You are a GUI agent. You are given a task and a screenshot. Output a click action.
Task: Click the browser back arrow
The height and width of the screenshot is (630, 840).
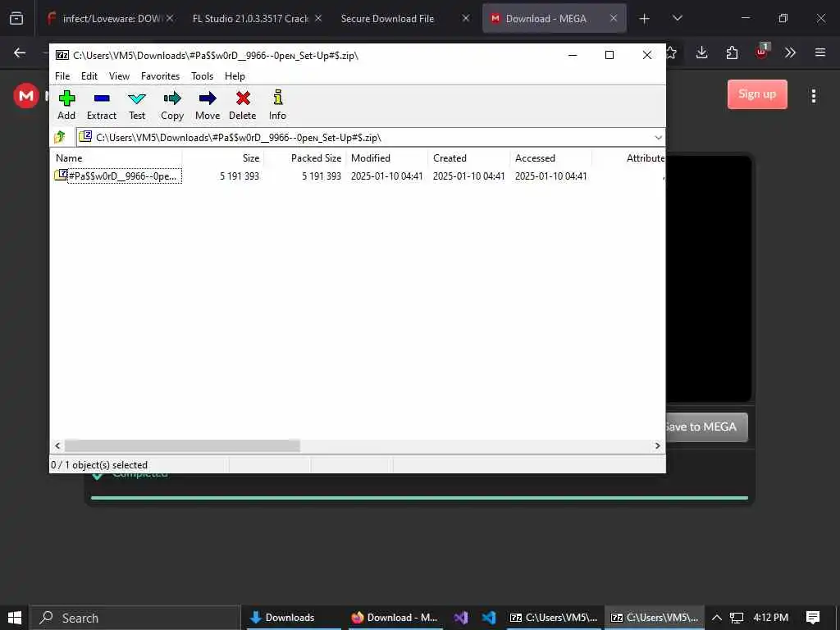[20, 52]
